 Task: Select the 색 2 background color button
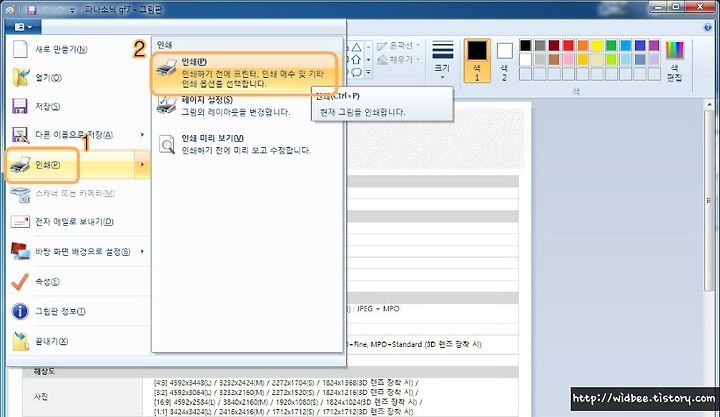point(504,61)
